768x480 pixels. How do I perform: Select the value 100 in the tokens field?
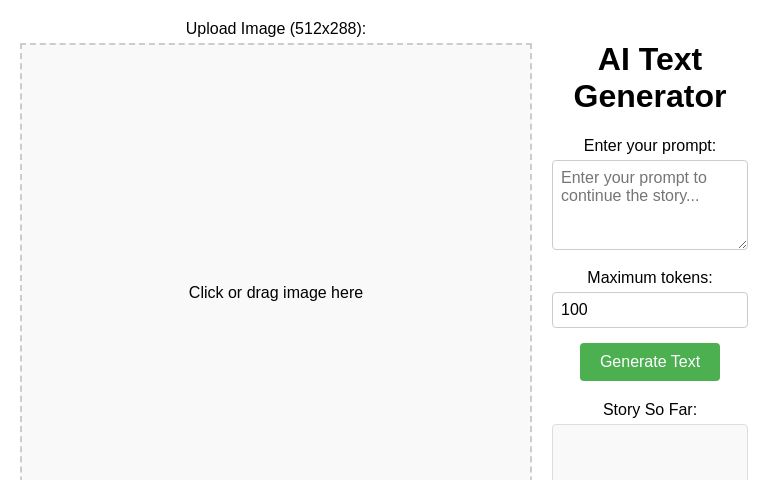575,310
